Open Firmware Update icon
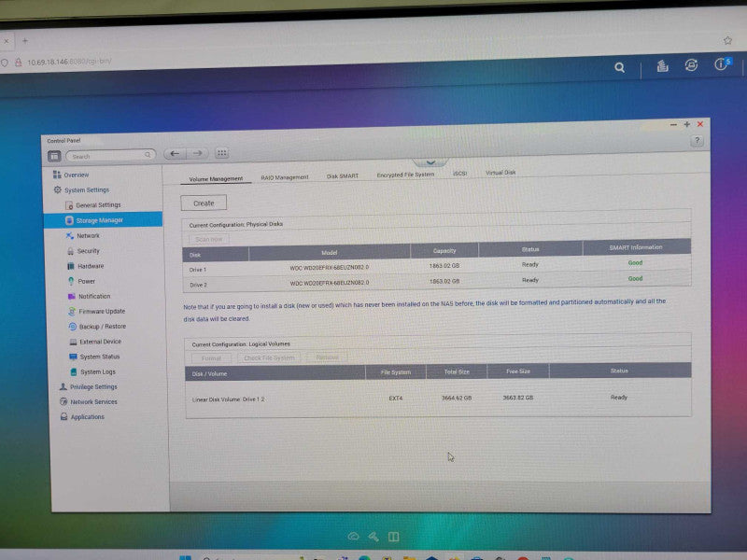This screenshot has width=747, height=560. [72, 312]
